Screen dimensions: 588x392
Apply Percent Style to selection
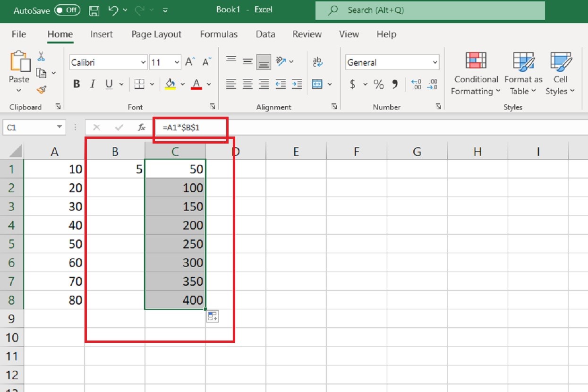coord(379,85)
